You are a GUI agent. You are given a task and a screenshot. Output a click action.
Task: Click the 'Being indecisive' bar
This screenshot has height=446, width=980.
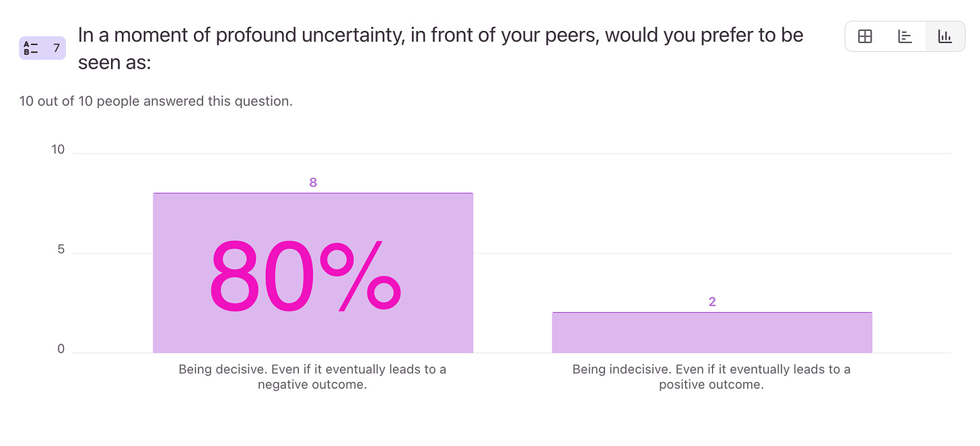[712, 333]
